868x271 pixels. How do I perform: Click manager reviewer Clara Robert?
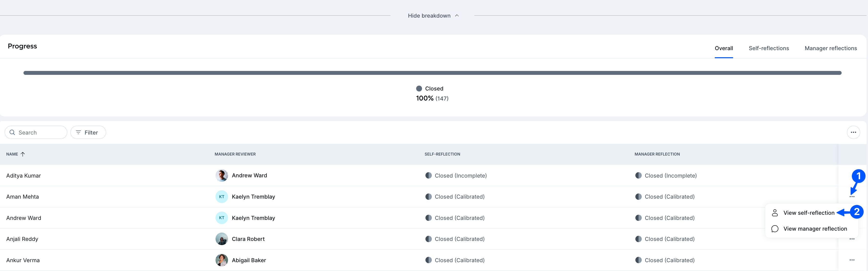coord(248,239)
